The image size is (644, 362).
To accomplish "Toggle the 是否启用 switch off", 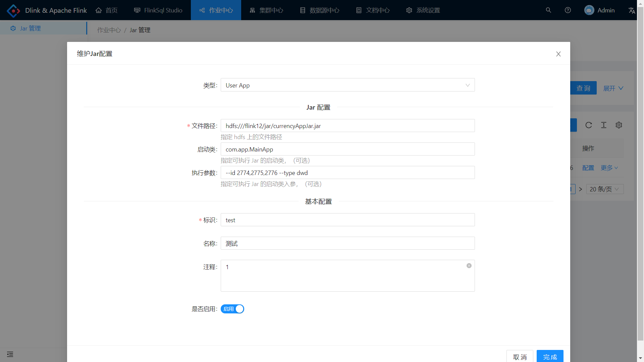I will (232, 309).
